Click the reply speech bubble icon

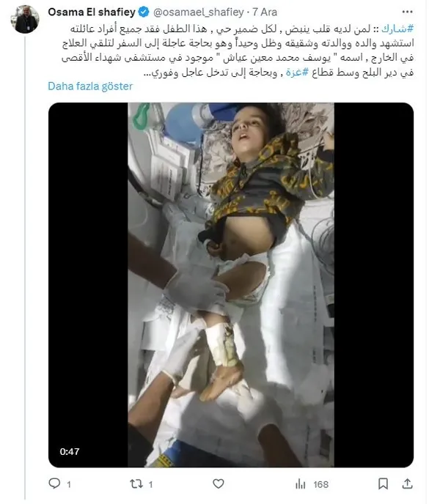(x=54, y=483)
